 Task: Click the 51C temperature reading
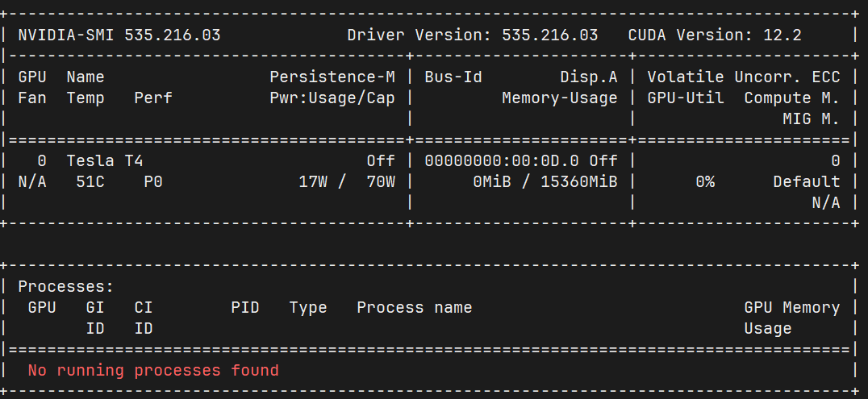click(90, 182)
